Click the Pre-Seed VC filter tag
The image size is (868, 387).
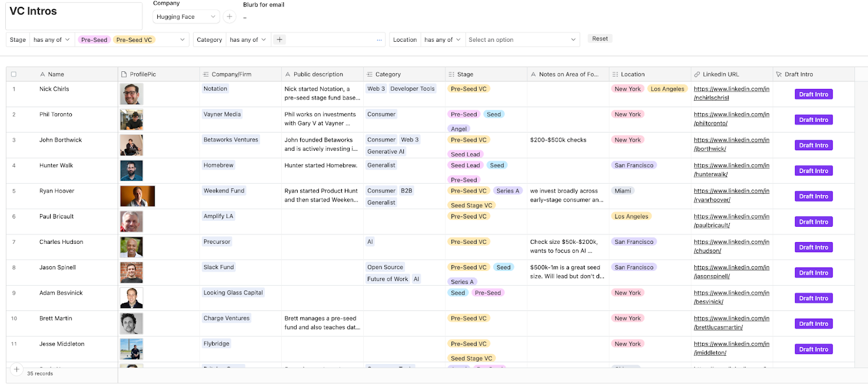pos(134,40)
